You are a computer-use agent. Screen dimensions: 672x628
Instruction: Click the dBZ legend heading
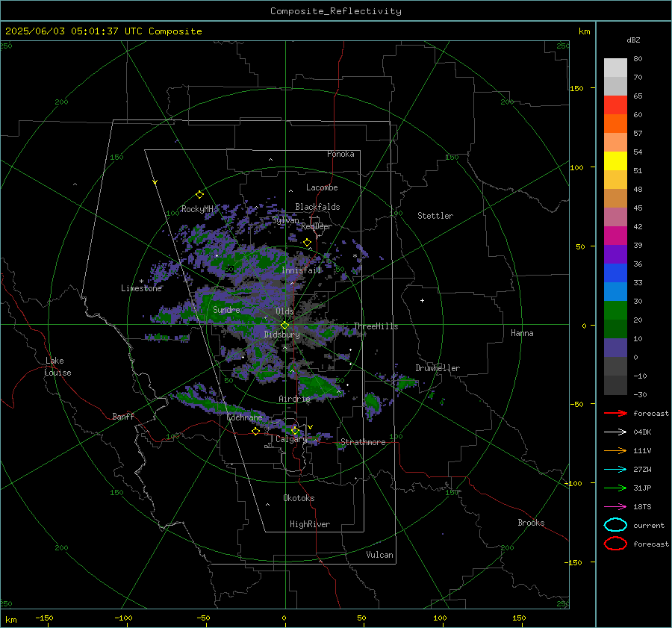click(x=633, y=40)
